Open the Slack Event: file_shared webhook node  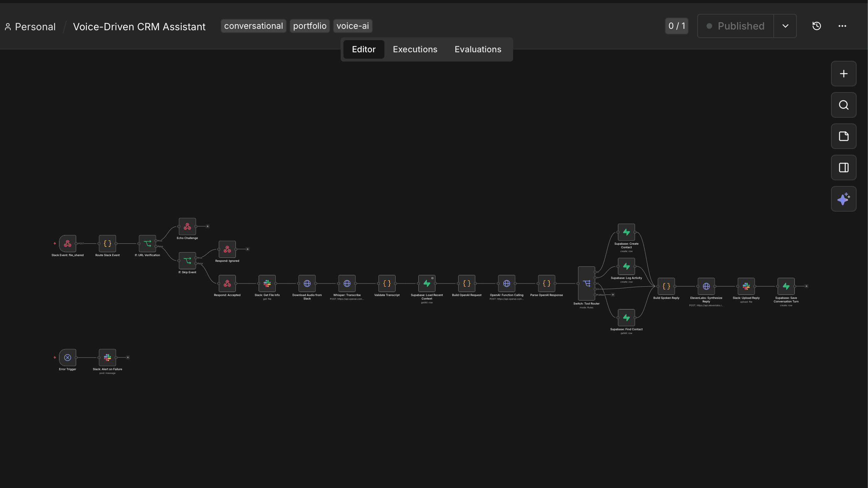click(x=68, y=244)
